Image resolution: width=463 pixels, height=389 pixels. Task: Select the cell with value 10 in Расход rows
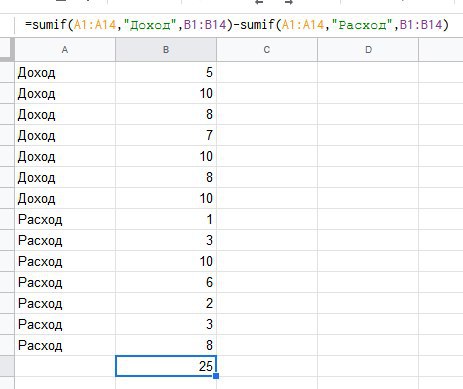tap(166, 261)
